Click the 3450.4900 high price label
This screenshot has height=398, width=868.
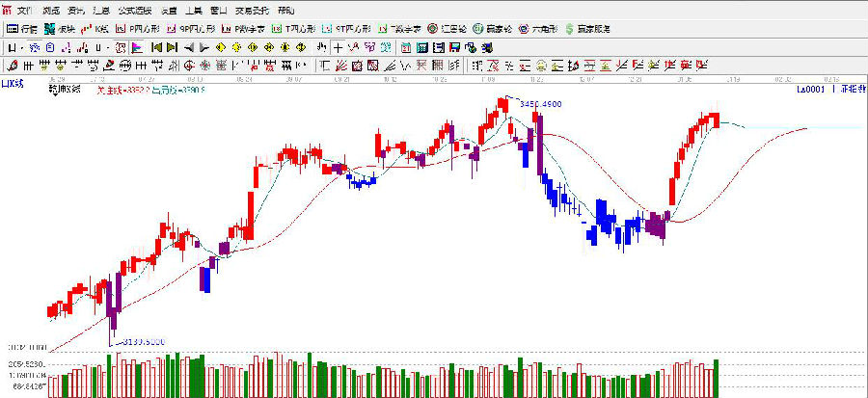541,102
